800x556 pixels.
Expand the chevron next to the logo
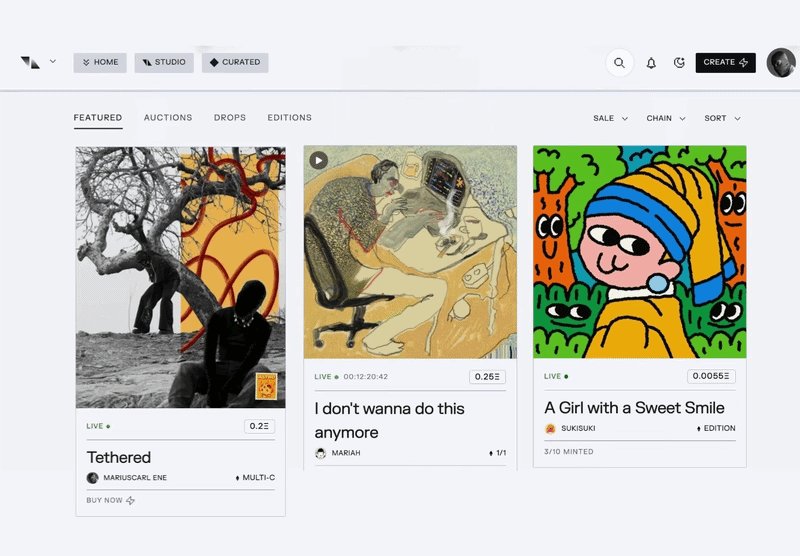point(53,61)
